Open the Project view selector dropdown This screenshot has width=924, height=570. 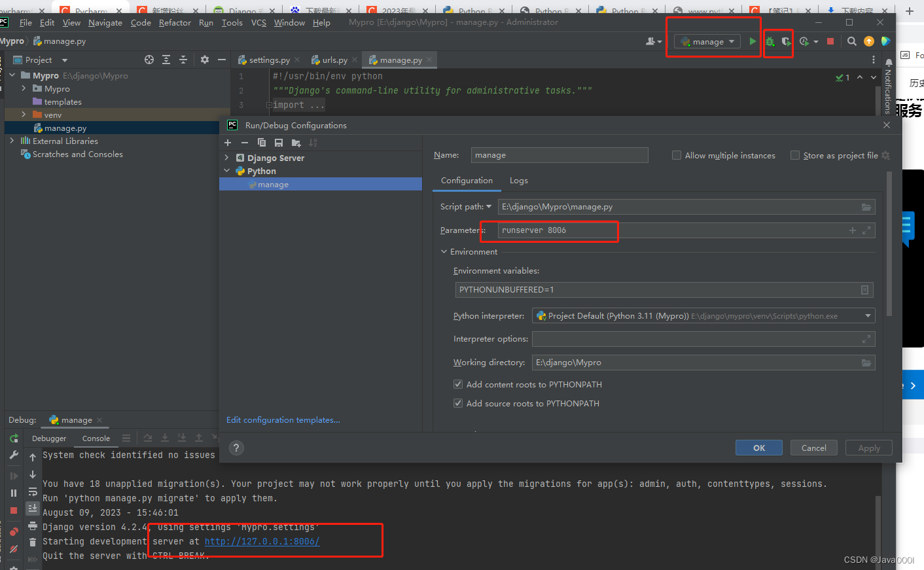[x=65, y=60]
